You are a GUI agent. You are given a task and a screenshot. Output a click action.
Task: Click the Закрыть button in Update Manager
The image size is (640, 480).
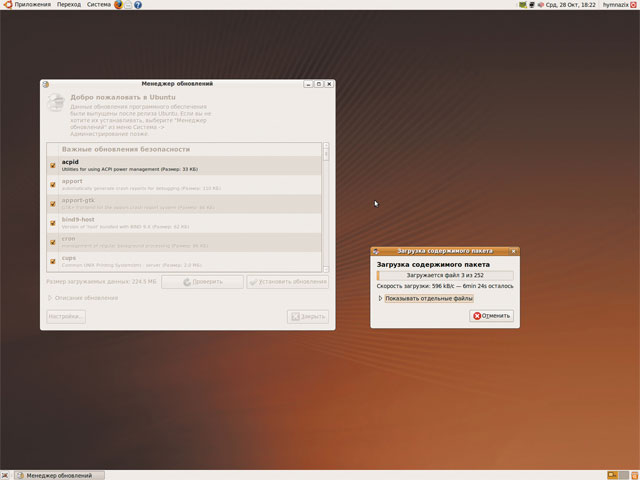[x=308, y=316]
